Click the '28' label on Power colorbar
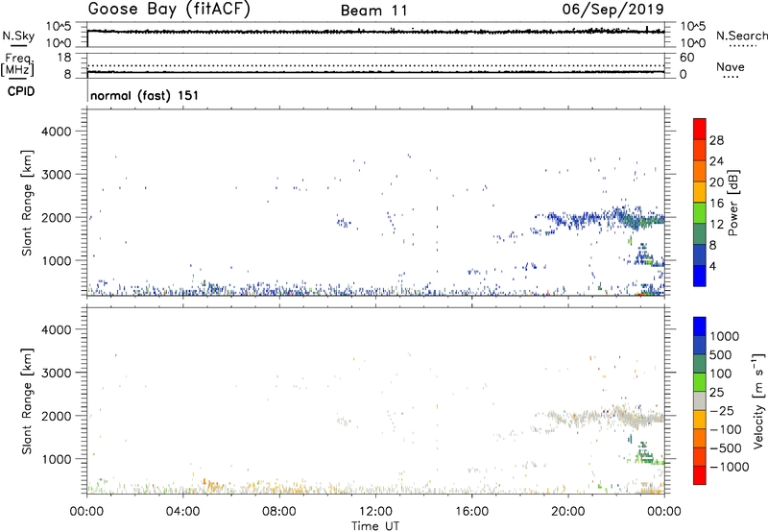The image size is (768, 532). point(716,140)
